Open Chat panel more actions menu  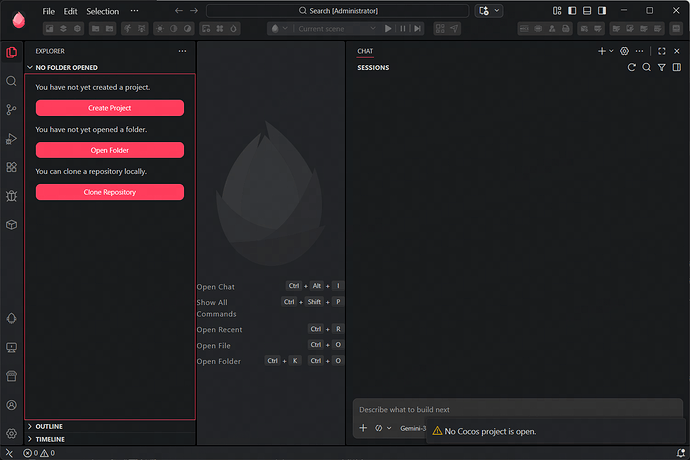[639, 51]
